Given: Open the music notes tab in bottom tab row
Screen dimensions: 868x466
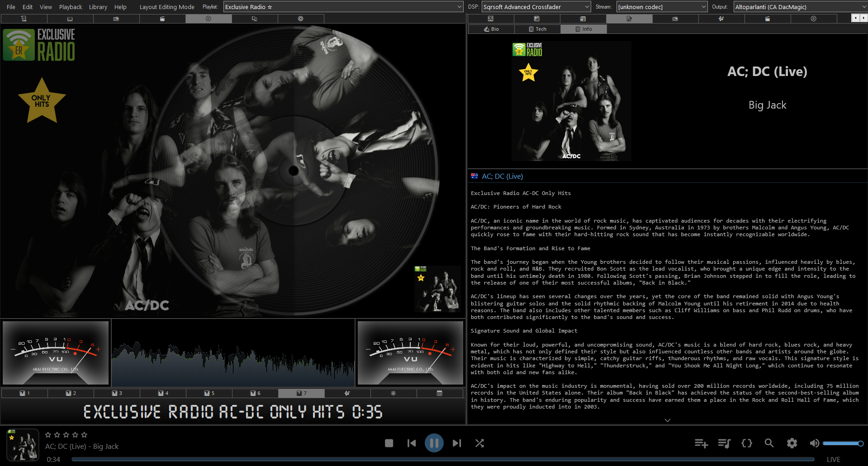Looking at the screenshot, I should pos(347,393).
